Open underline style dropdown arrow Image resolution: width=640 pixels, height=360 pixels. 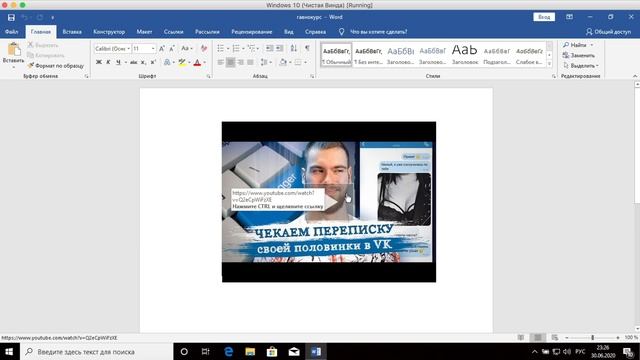pyautogui.click(x=125, y=62)
